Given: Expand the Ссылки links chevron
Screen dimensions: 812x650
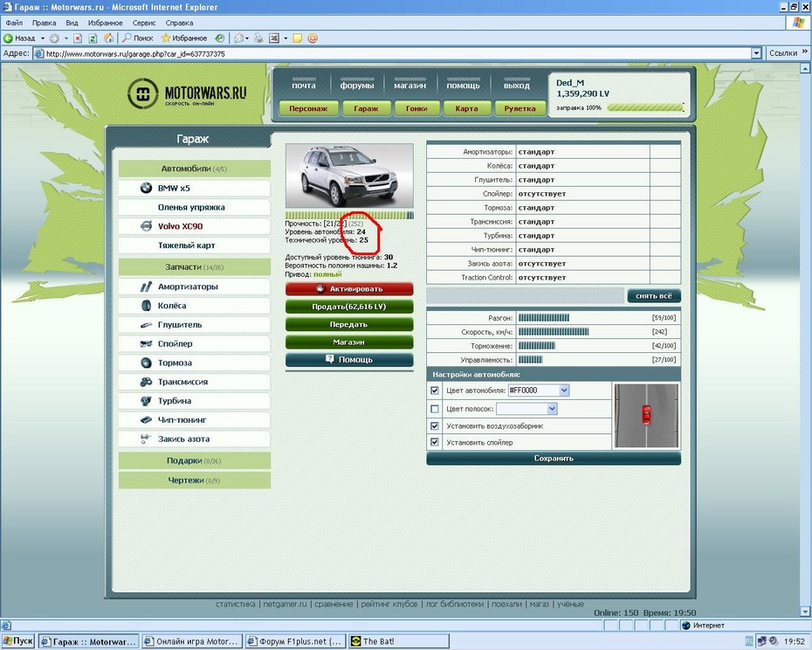Looking at the screenshot, I should coord(805,52).
